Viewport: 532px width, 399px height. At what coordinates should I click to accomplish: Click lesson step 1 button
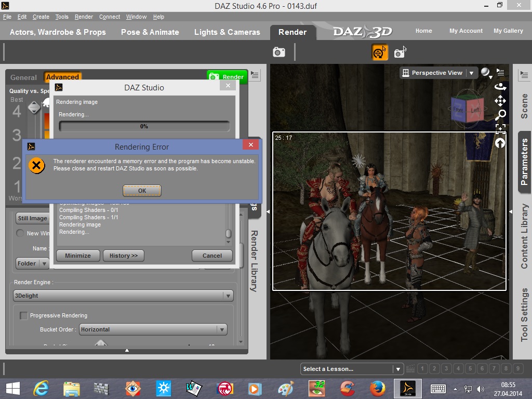(x=422, y=368)
